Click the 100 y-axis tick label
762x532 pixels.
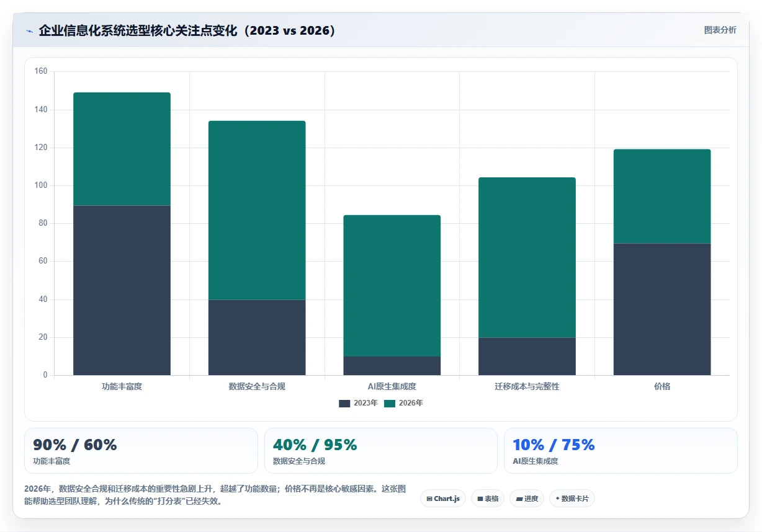[41, 185]
